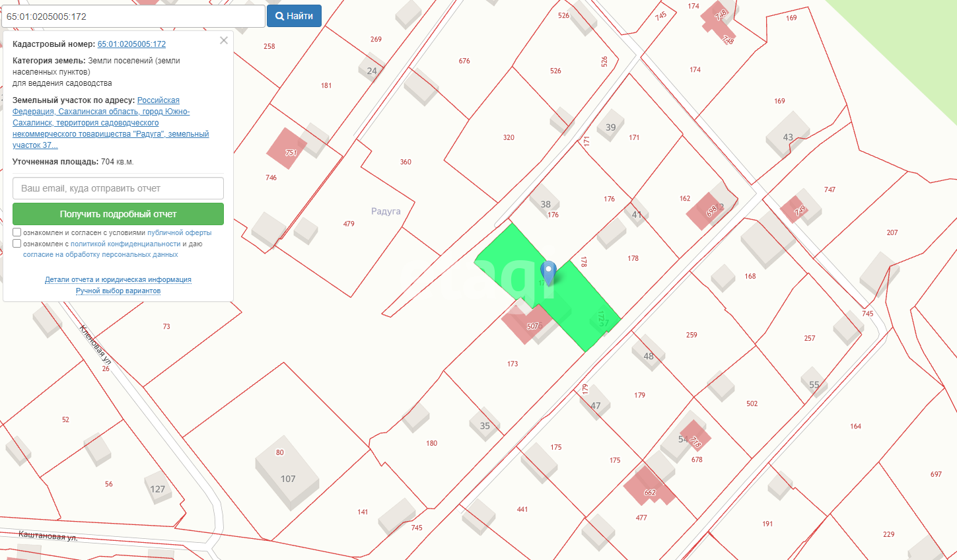Open the публичной оферты link

(179, 233)
